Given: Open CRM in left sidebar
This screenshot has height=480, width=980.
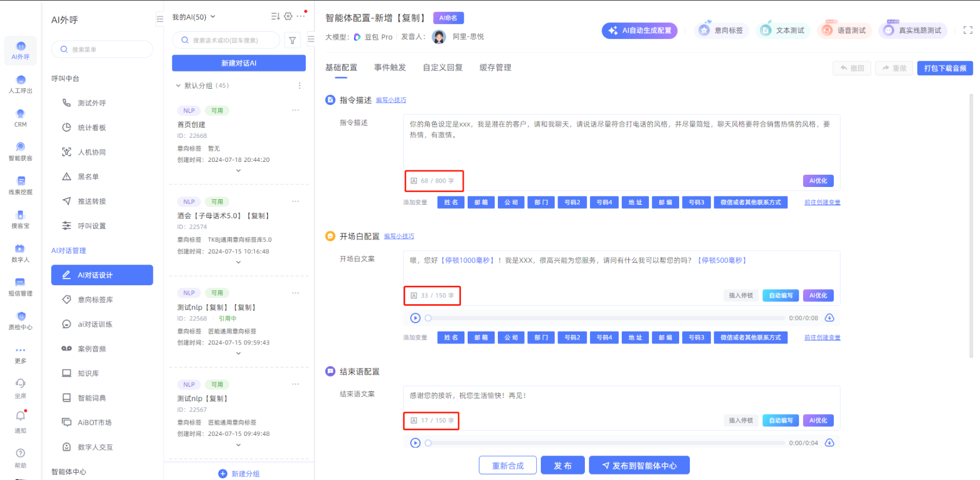Looking at the screenshot, I should pyautogui.click(x=21, y=118).
